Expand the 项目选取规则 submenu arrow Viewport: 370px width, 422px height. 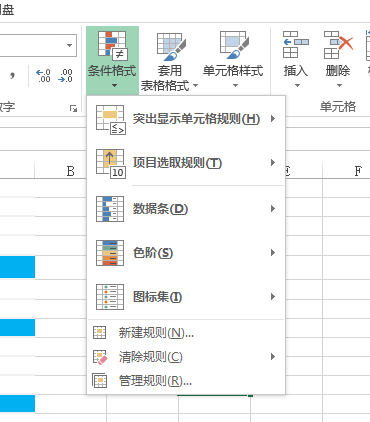pyautogui.click(x=273, y=163)
